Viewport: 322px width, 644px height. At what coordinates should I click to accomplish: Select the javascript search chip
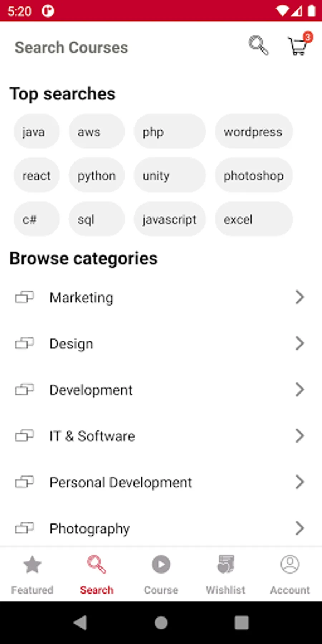click(x=170, y=219)
